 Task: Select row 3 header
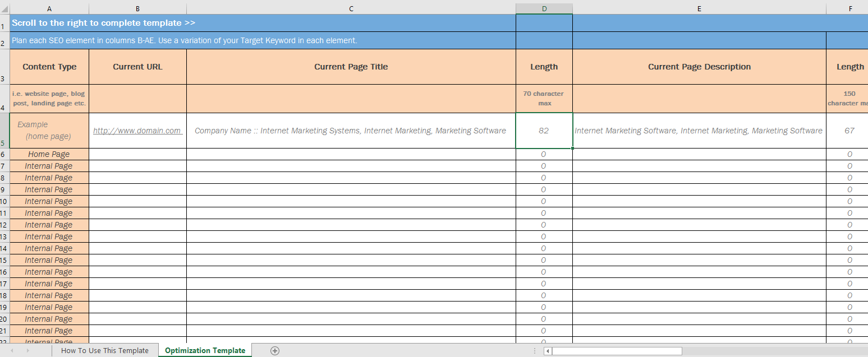tap(4, 67)
